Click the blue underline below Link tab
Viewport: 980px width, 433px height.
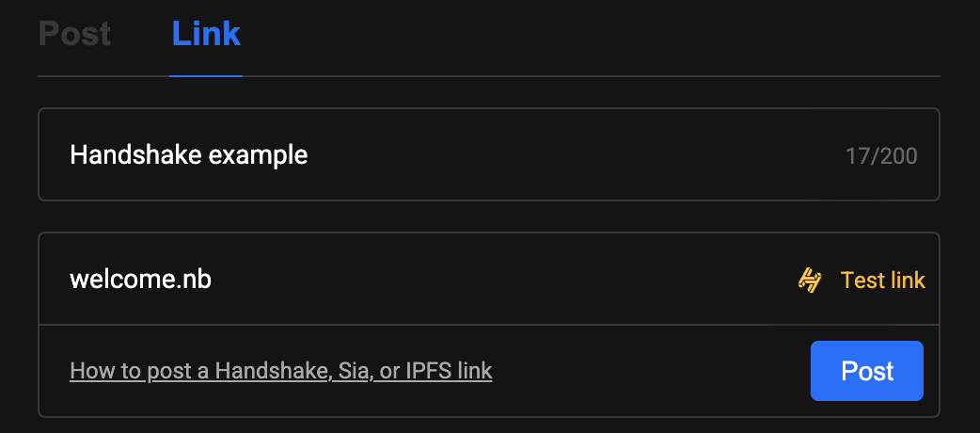tap(206, 74)
